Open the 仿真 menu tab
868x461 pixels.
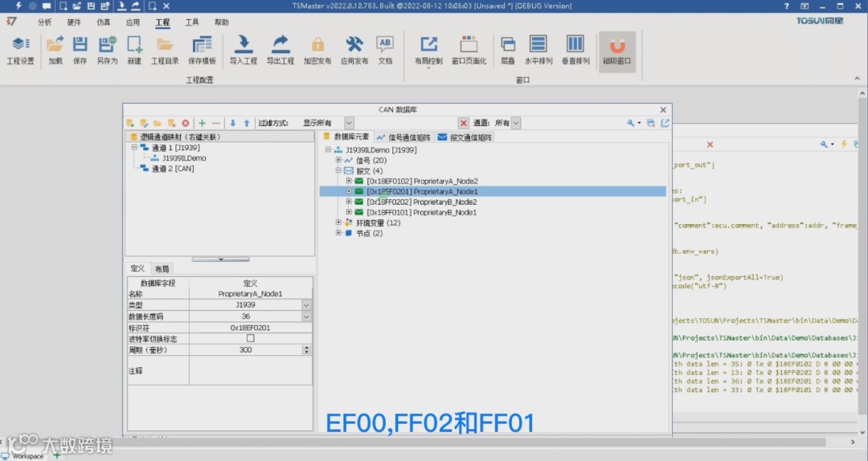pyautogui.click(x=103, y=22)
